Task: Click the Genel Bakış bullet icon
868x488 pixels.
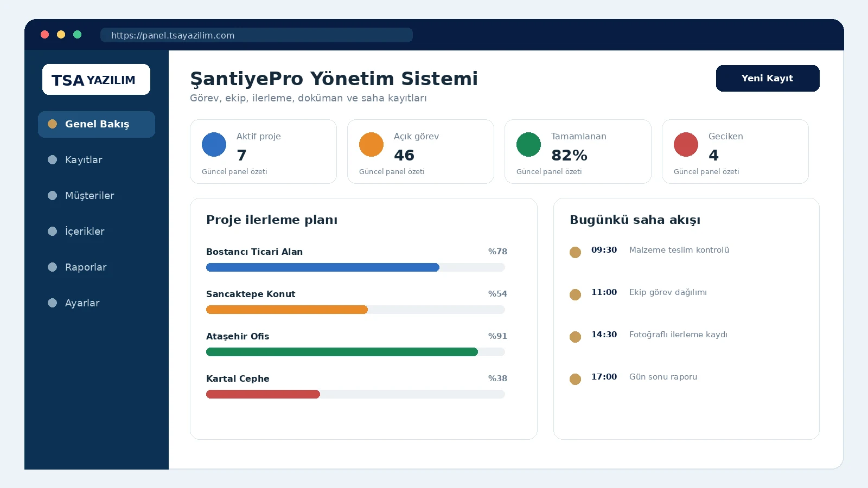Action: pos(52,124)
